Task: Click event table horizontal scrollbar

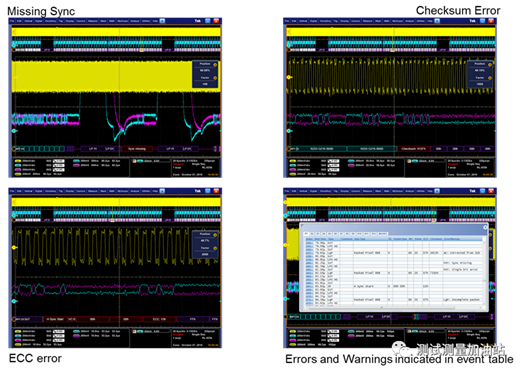Action: point(393,308)
